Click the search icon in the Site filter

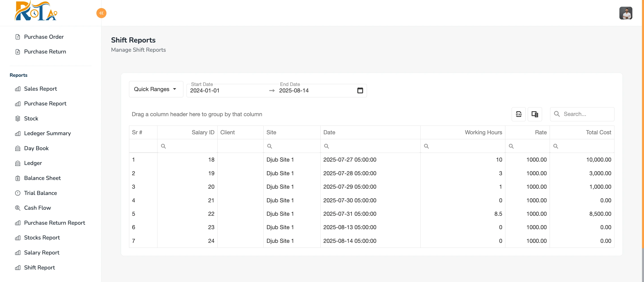click(x=269, y=146)
